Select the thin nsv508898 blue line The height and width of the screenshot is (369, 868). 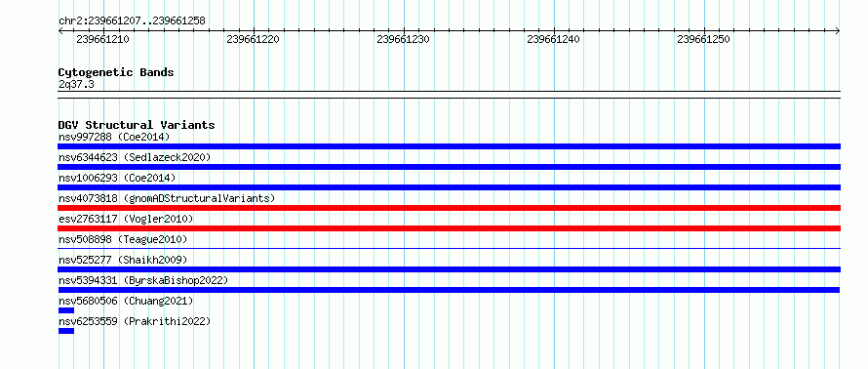tap(449, 249)
